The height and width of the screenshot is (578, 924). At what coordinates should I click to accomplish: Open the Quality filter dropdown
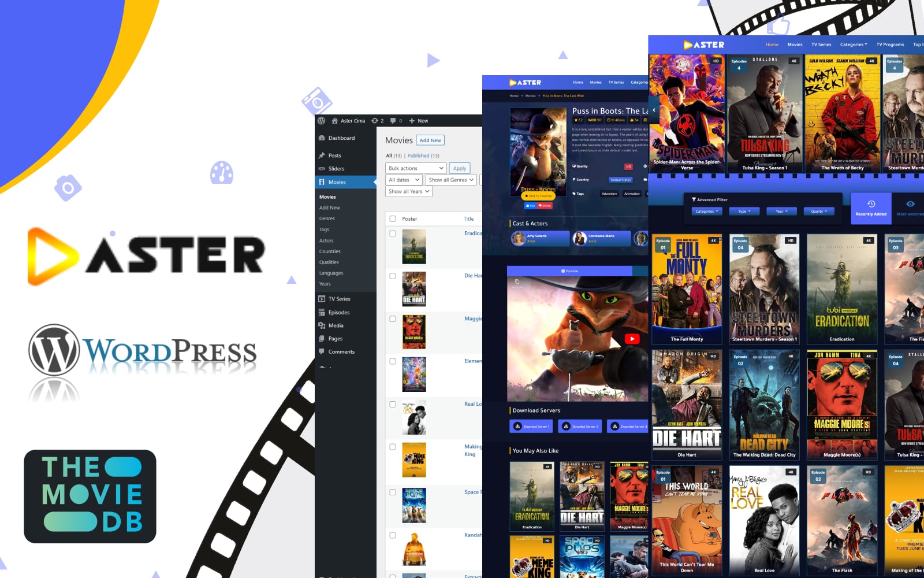pos(819,211)
